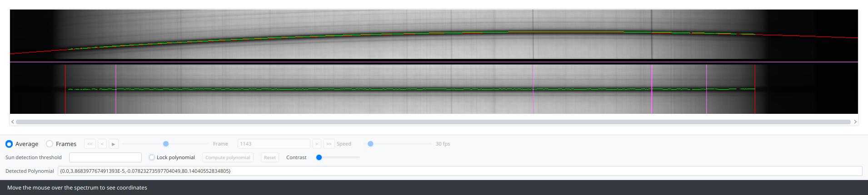Screen dimensions: 868x195
Task: Click the 'Sun detection threshold' label
Action: click(34, 157)
